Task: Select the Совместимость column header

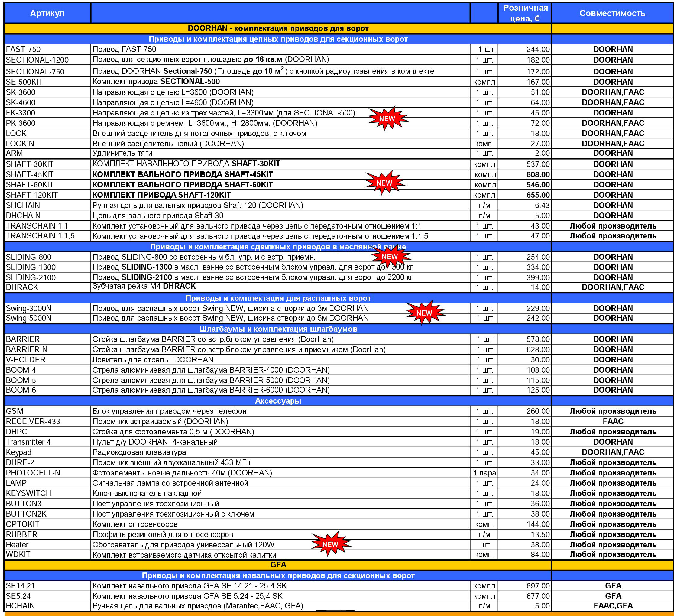Action: 612,13
